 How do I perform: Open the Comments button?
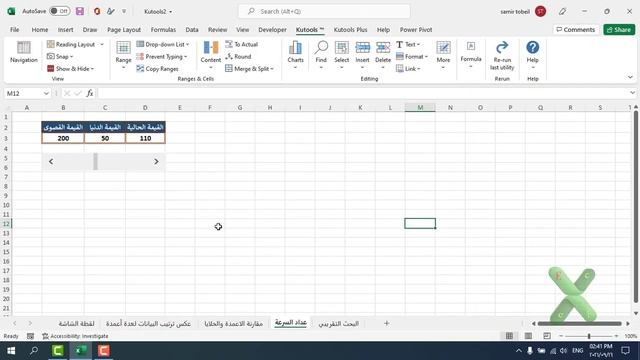(576, 29)
